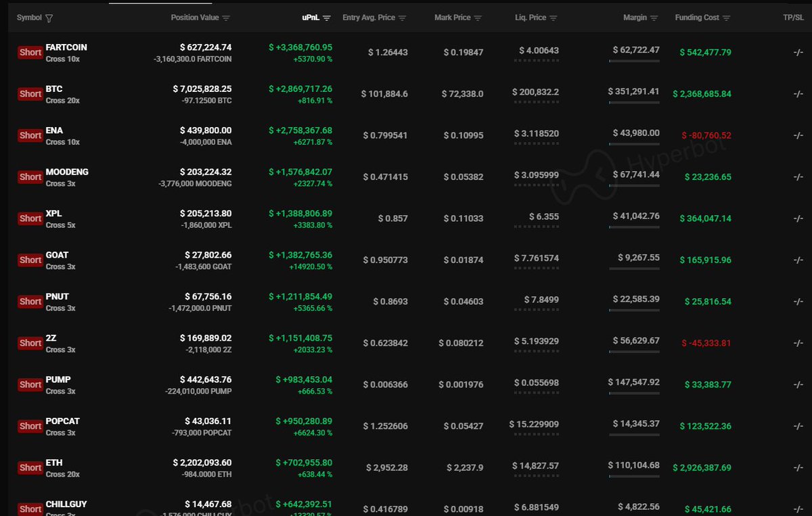Click GOAT uPnL percentage +14920.50 %

[x=310, y=266]
